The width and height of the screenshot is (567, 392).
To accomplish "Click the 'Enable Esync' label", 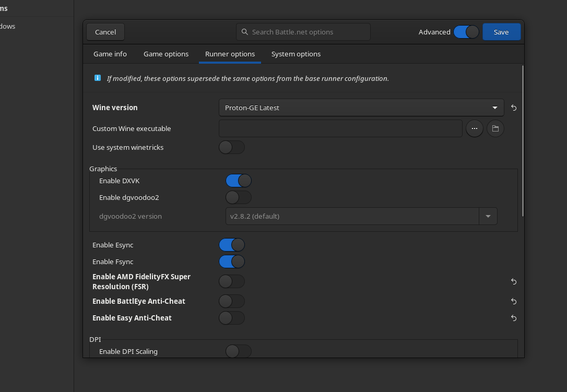I will pos(113,245).
